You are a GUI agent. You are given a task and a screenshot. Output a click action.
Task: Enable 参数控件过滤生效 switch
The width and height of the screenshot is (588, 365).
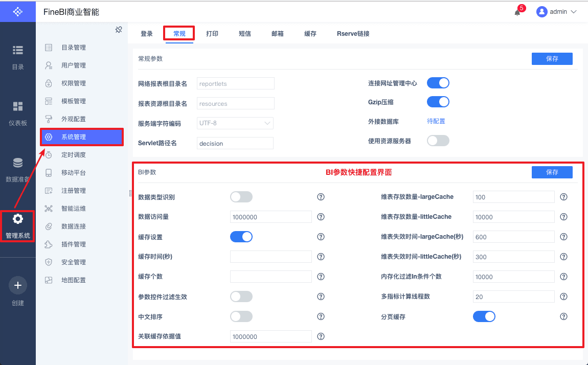pyautogui.click(x=241, y=297)
